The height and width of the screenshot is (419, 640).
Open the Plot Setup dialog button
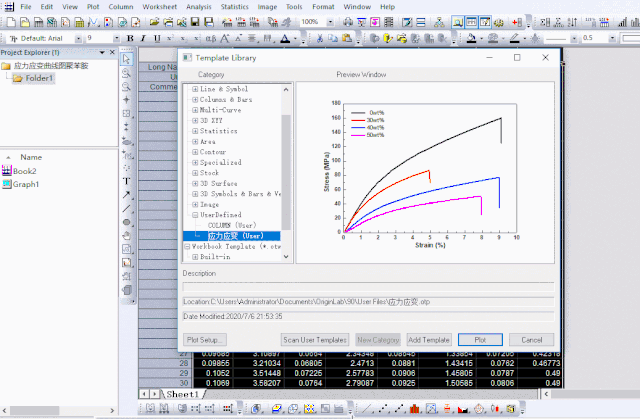(x=204, y=340)
